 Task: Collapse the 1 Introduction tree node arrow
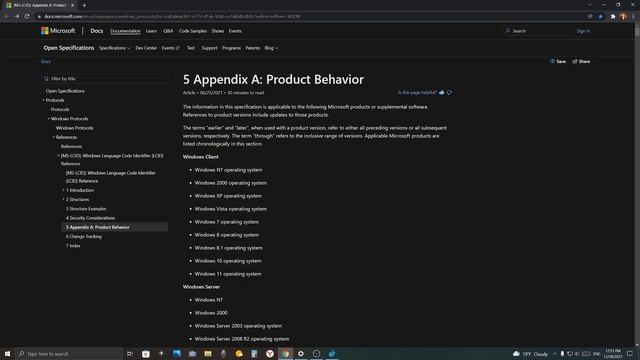[x=64, y=190]
